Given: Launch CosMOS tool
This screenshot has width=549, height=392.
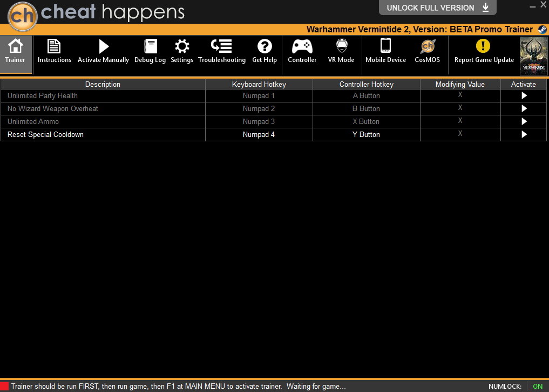Looking at the screenshot, I should (428, 51).
